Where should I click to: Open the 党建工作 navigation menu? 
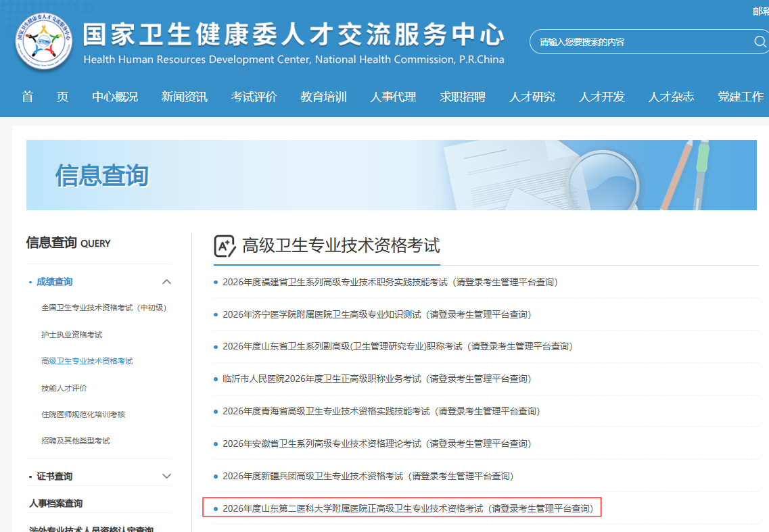pos(741,97)
